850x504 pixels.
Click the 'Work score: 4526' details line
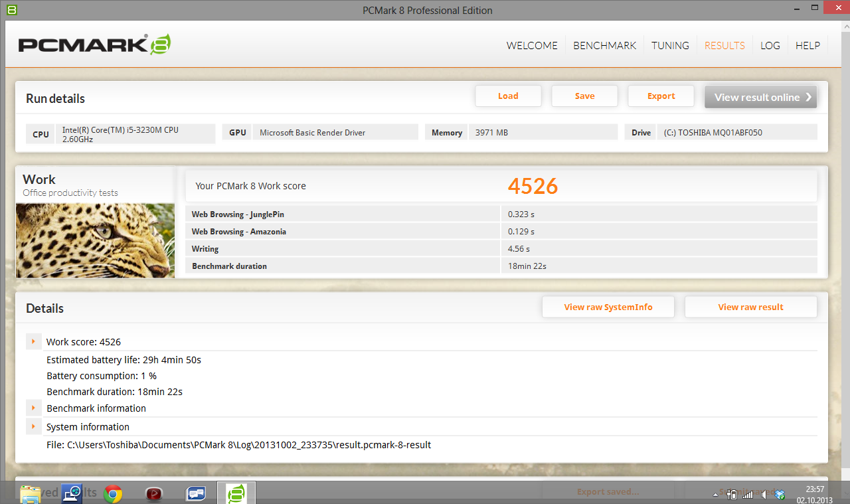tap(84, 342)
